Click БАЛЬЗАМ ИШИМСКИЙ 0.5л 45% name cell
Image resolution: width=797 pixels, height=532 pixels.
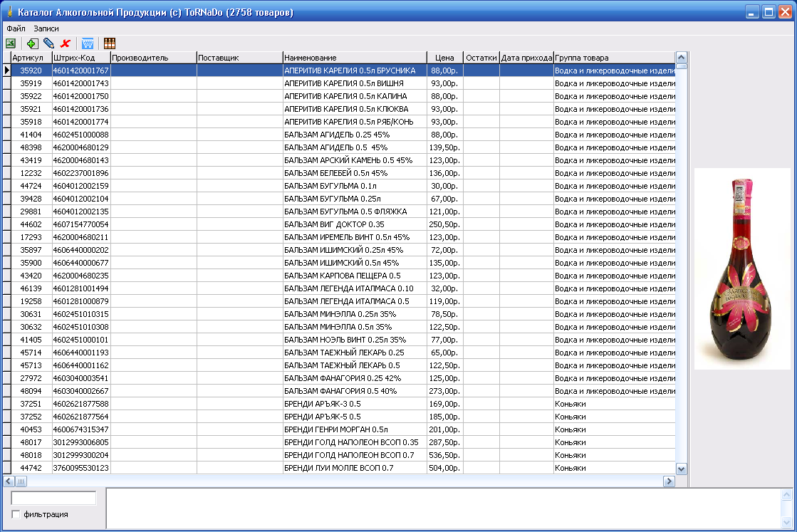pos(355,263)
